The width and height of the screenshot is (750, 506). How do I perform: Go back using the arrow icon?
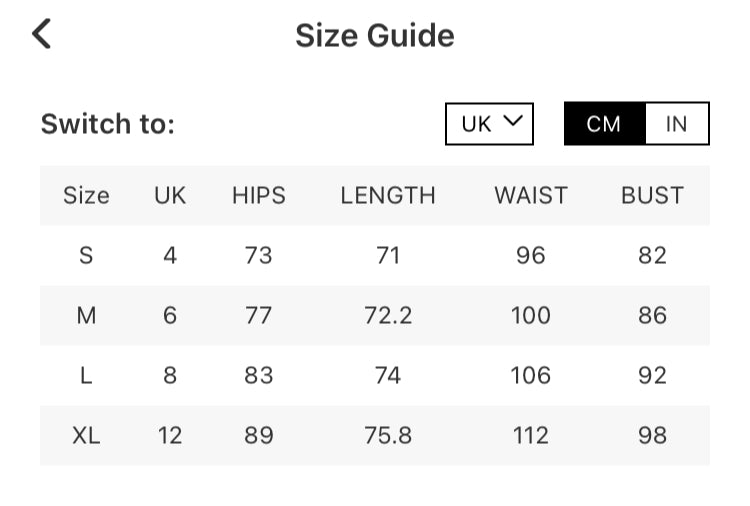(41, 34)
